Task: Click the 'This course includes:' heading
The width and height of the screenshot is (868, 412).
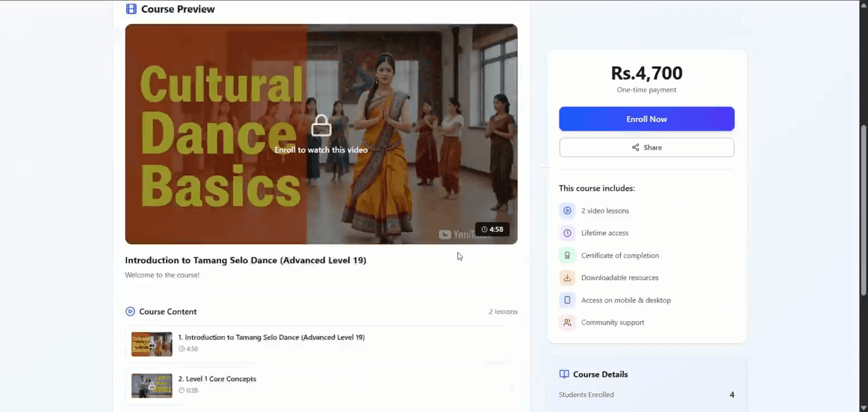Action: pos(597,188)
